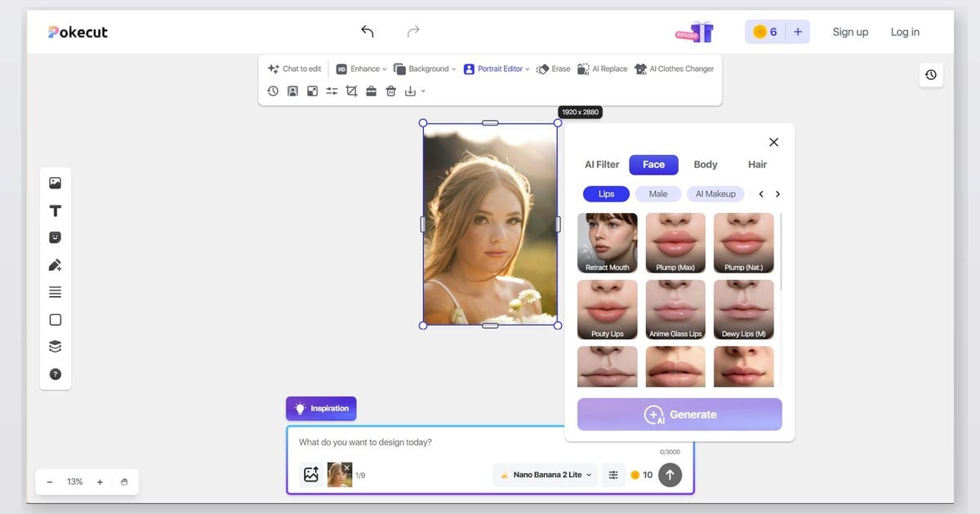Click the Generate button

pyautogui.click(x=679, y=414)
